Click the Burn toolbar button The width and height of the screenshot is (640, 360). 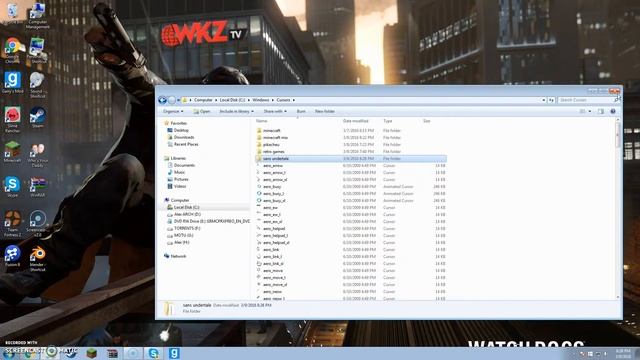[x=301, y=111]
